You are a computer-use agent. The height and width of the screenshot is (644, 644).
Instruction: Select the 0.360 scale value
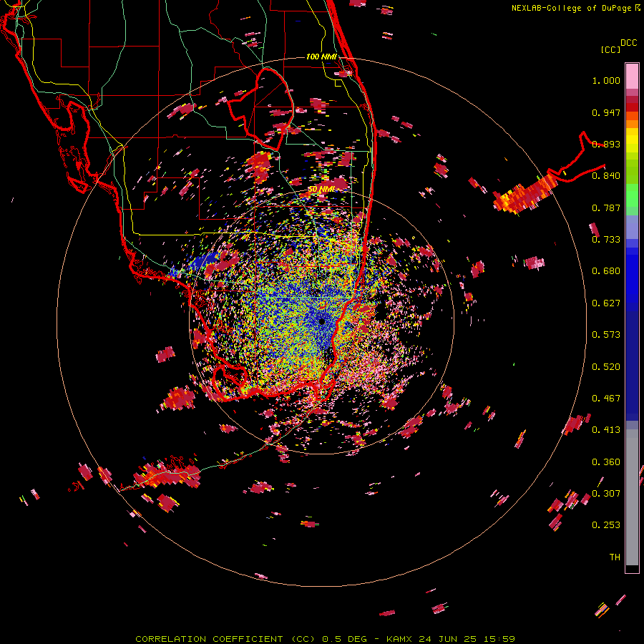pyautogui.click(x=606, y=462)
